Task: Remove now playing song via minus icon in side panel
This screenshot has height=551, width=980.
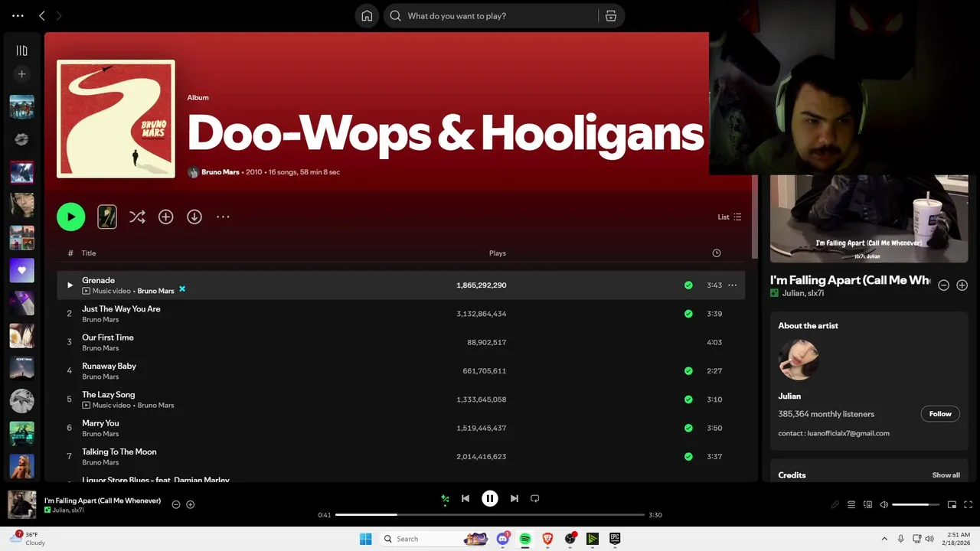Action: click(944, 285)
